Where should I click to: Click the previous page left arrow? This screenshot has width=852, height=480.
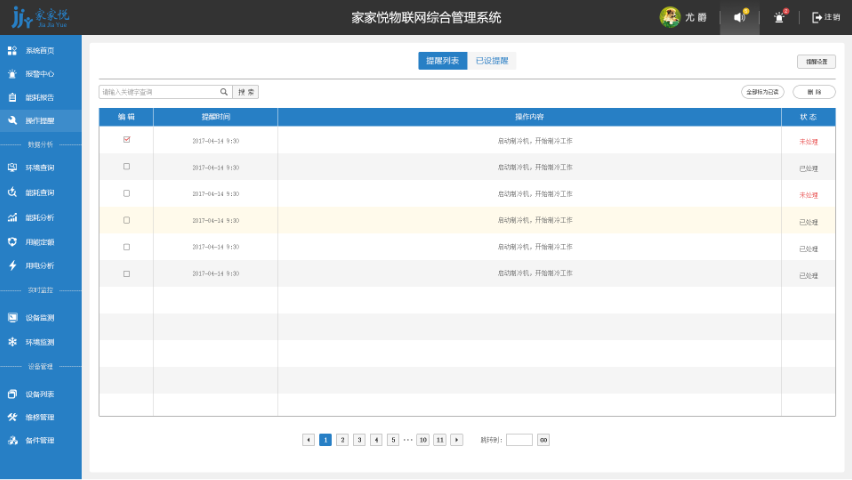(308, 440)
